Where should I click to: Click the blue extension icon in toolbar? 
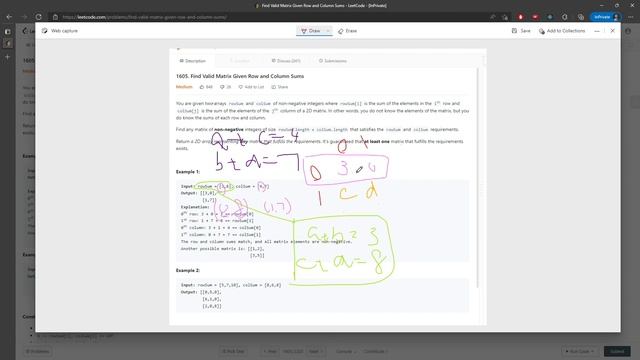[x=550, y=17]
